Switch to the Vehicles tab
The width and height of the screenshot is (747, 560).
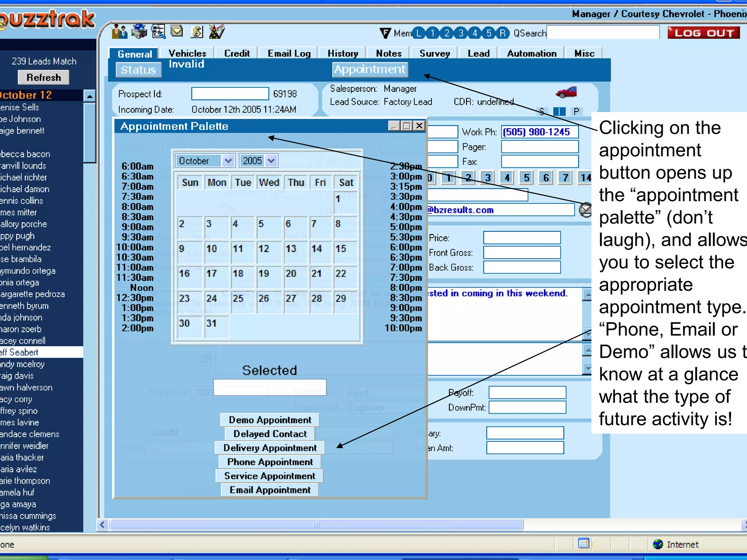coord(187,53)
